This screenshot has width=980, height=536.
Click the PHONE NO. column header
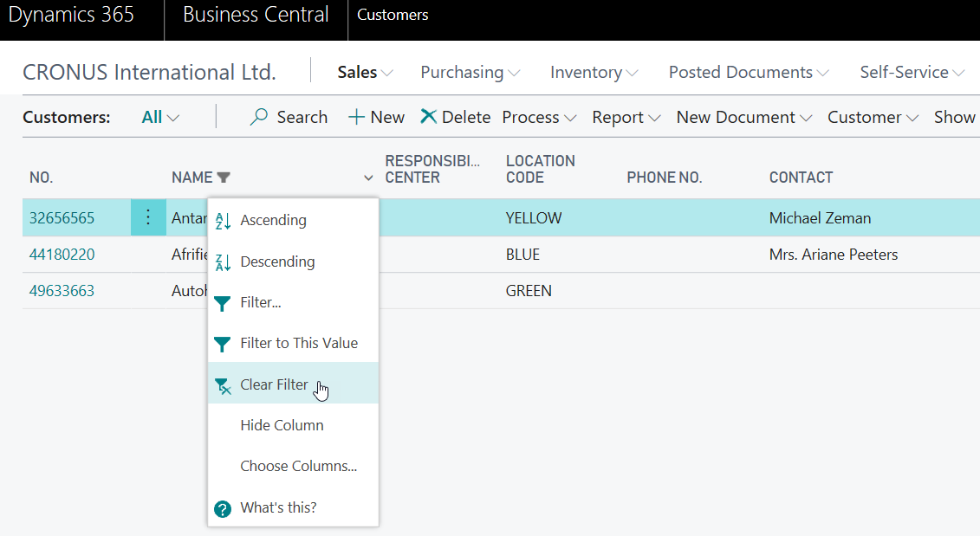(x=665, y=178)
